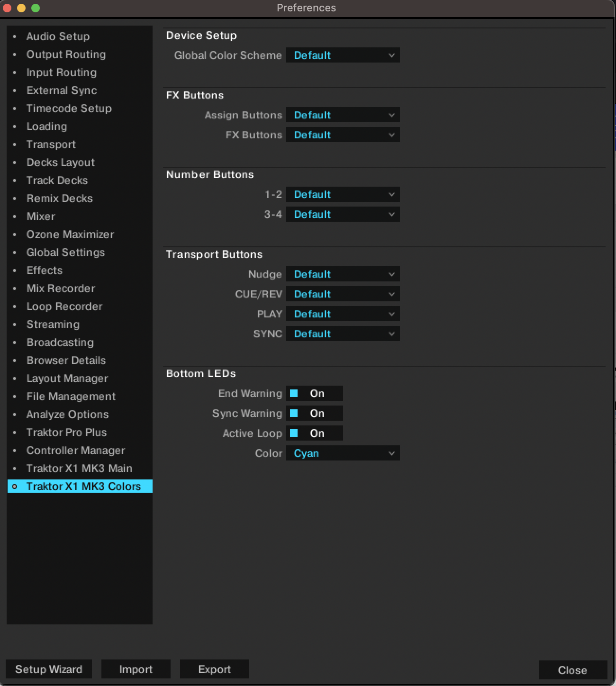Open the Nudge button color dropdown

pos(343,274)
